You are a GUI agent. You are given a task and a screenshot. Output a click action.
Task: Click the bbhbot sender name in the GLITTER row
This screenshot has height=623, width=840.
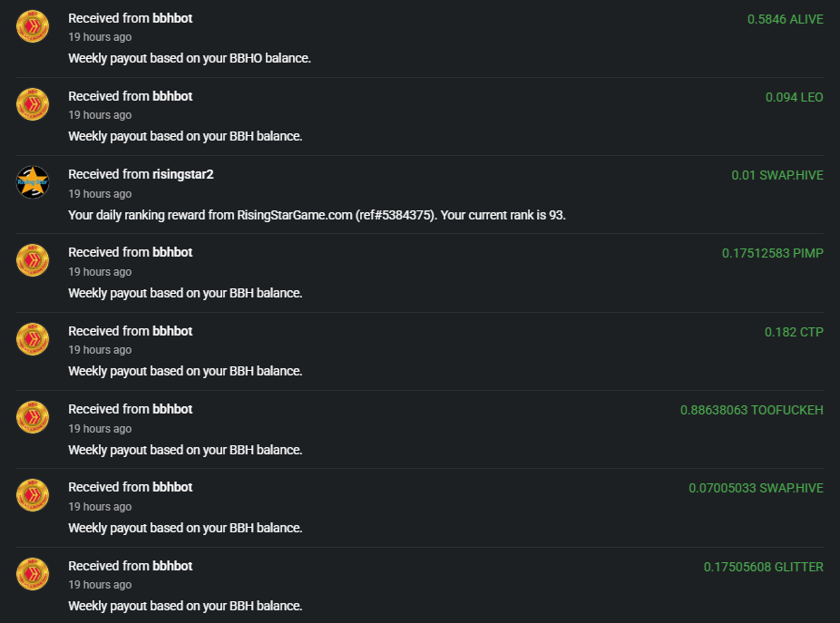pyautogui.click(x=172, y=566)
